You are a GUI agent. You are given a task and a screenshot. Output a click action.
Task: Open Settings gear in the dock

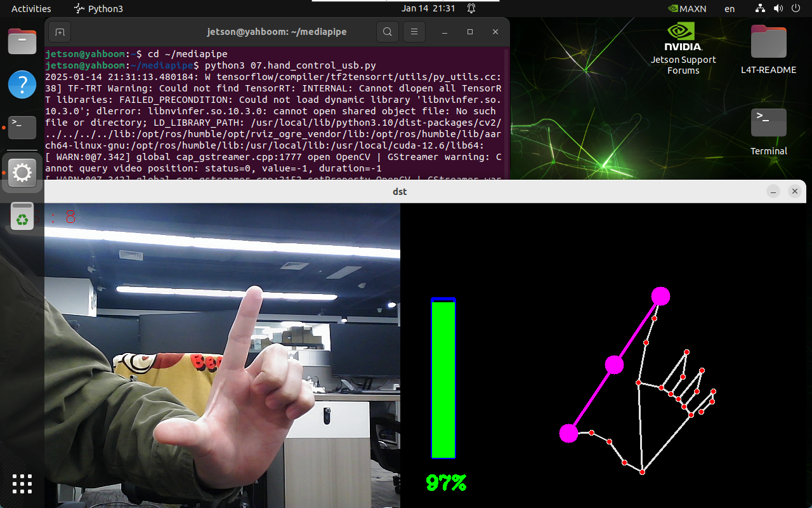pos(22,173)
